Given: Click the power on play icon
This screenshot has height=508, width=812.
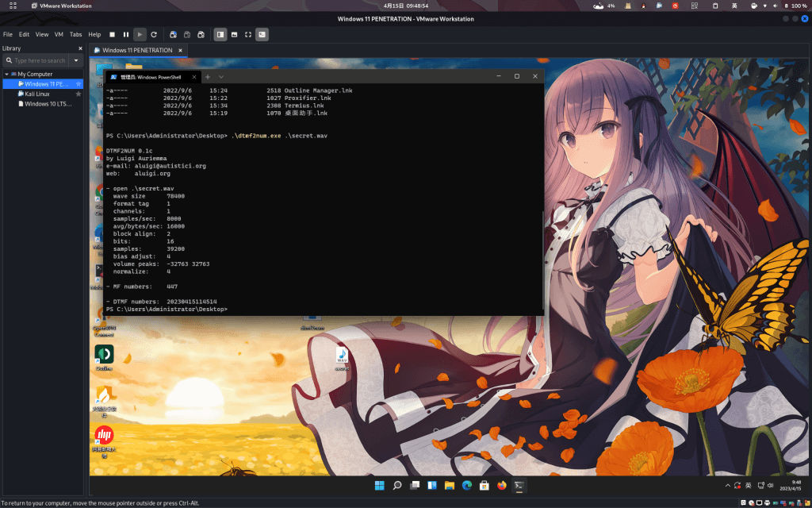Looking at the screenshot, I should (140, 35).
